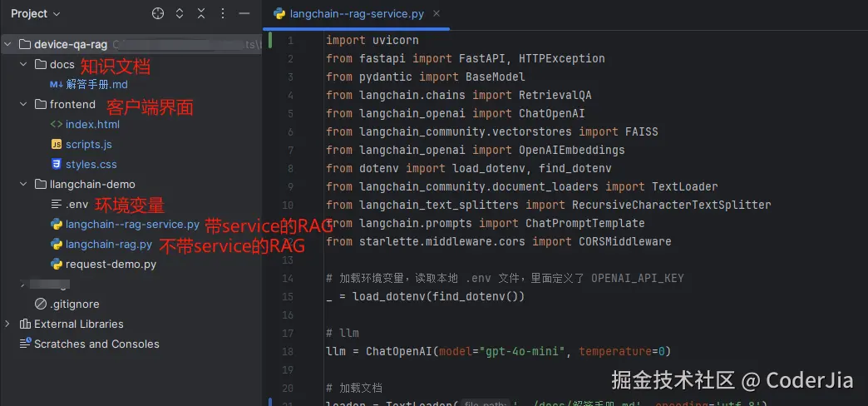Open the Project panel options menu
This screenshot has height=406, width=868.
pos(223,14)
